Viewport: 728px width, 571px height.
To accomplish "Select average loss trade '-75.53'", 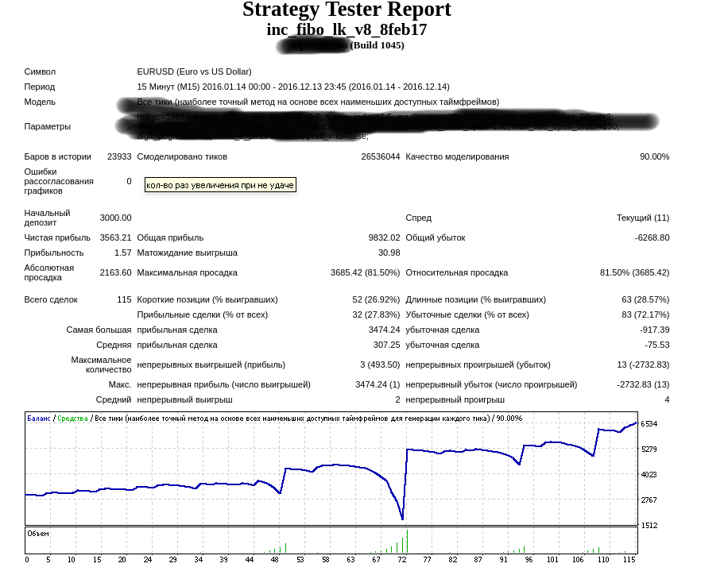I will pyautogui.click(x=657, y=345).
